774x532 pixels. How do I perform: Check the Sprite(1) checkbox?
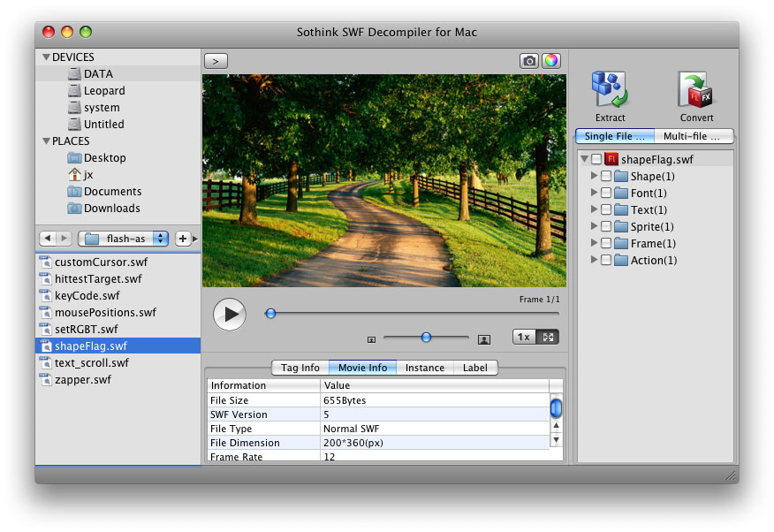pyautogui.click(x=606, y=226)
